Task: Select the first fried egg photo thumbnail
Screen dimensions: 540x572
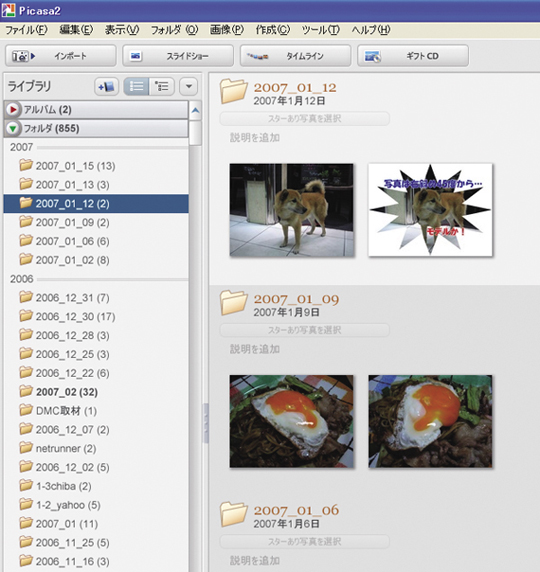Action: click(x=292, y=421)
